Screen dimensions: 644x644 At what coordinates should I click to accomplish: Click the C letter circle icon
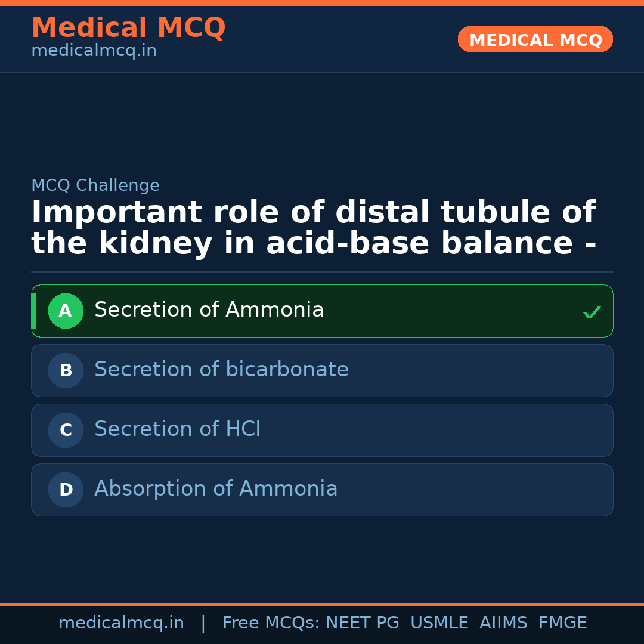tap(66, 430)
